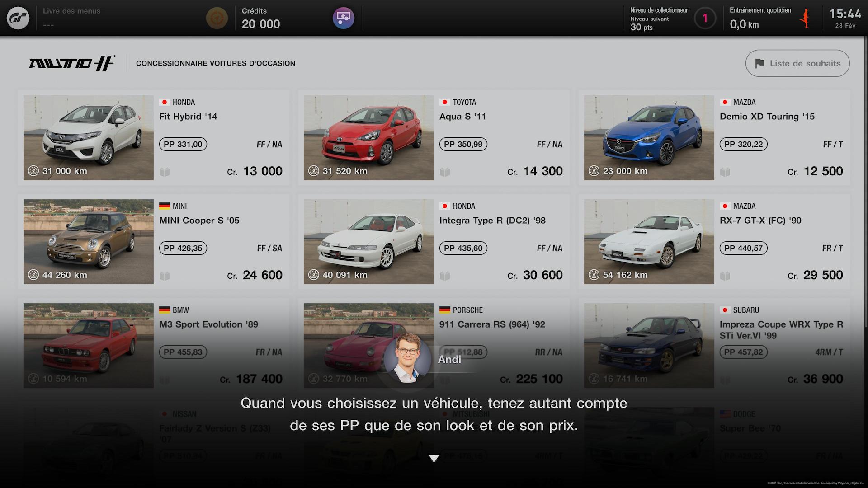Screen dimensions: 868x488
Task: Click price Cr. 24 600
Action: pyautogui.click(x=255, y=275)
